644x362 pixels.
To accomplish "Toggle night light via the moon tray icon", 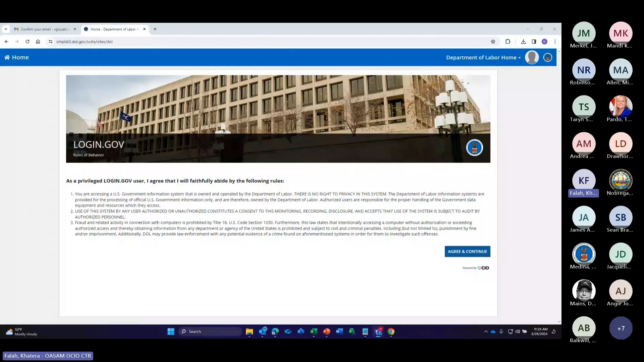I will 553,331.
